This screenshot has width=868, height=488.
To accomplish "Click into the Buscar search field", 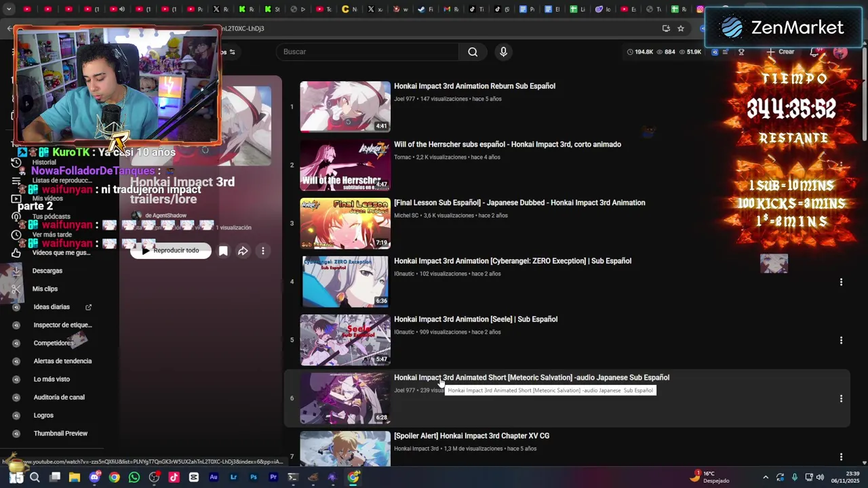I will pyautogui.click(x=368, y=52).
